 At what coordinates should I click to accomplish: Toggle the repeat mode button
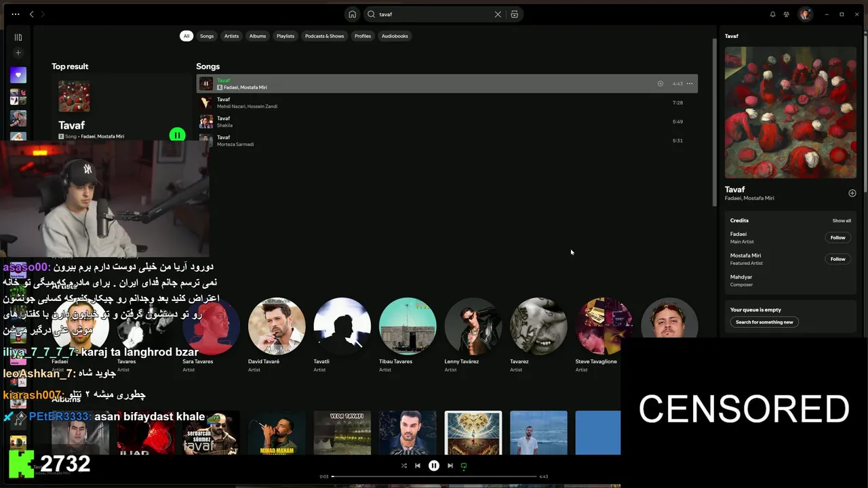pos(464,466)
